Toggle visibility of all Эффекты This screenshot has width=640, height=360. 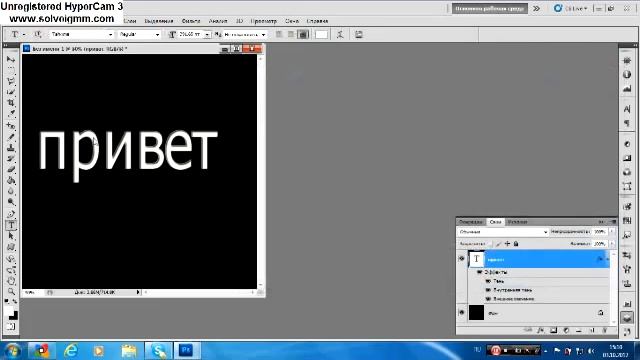pos(480,272)
